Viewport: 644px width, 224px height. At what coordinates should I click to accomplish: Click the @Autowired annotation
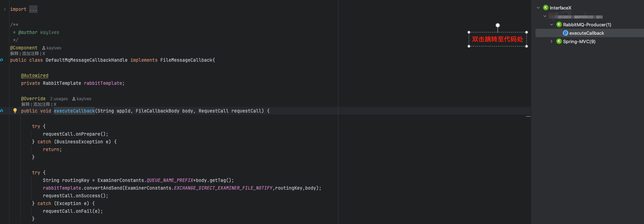pyautogui.click(x=35, y=76)
